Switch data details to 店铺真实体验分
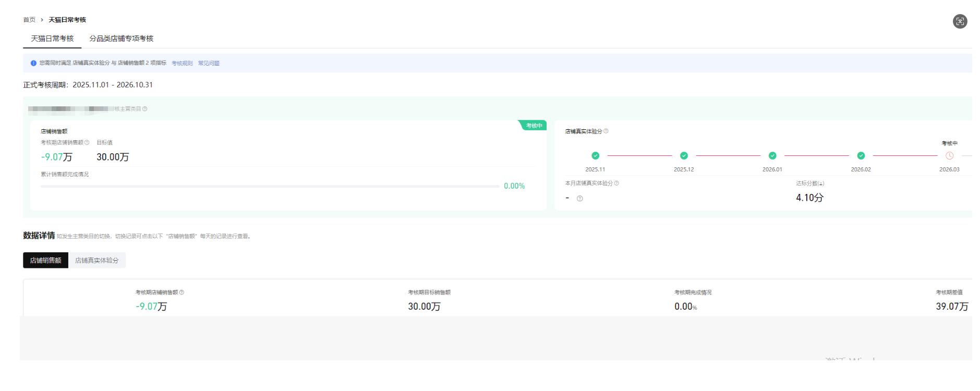This screenshot has width=980, height=391. point(96,260)
